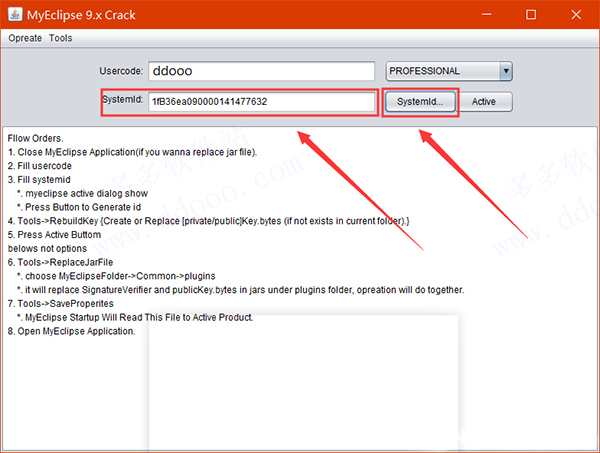Viewport: 600px width, 453px height.
Task: Open the PROFESSIONAL edition dropdown
Action: pyautogui.click(x=449, y=71)
